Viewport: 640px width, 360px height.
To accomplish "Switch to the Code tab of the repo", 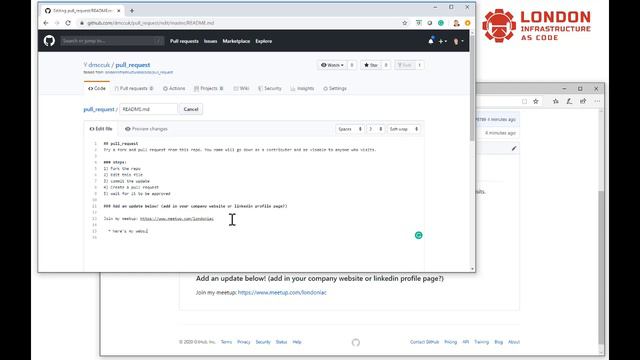I will tap(97, 88).
